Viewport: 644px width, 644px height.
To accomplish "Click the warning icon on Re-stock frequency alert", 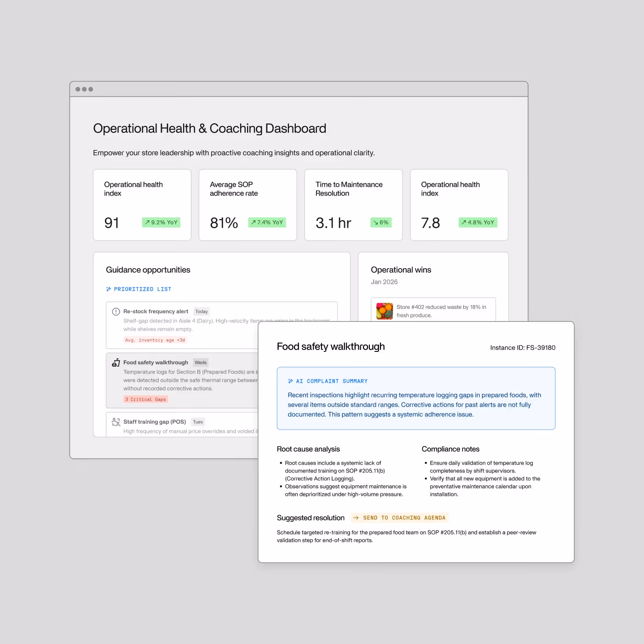I will (116, 311).
